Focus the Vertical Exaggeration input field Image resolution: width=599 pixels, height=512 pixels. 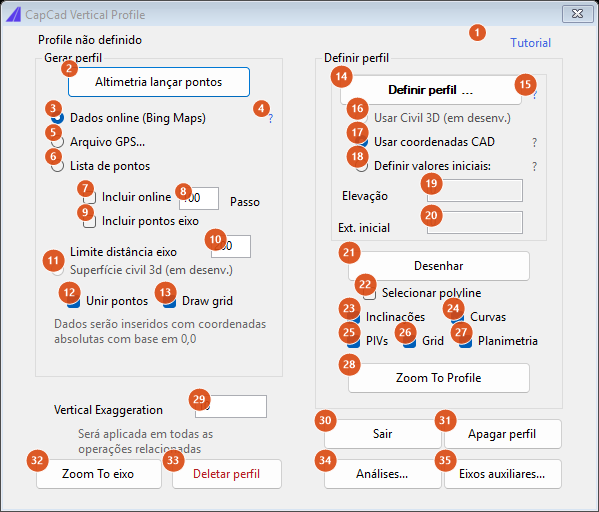[x=231, y=407]
